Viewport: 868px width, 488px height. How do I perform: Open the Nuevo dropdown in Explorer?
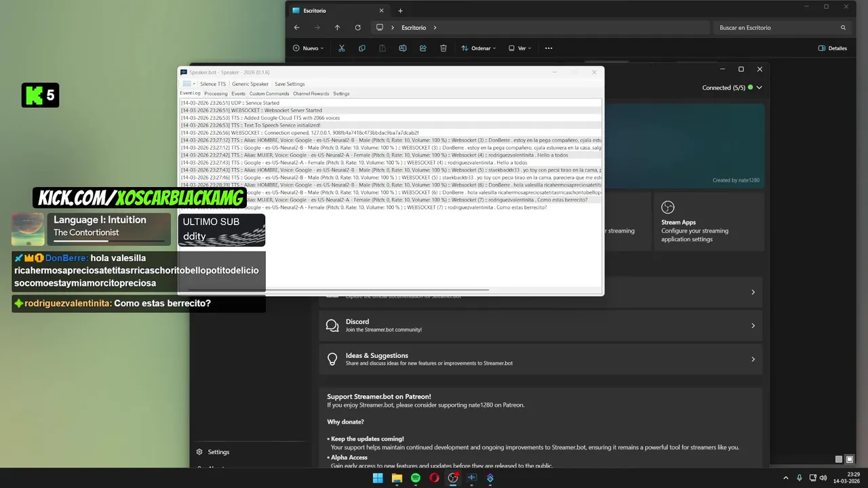(308, 48)
